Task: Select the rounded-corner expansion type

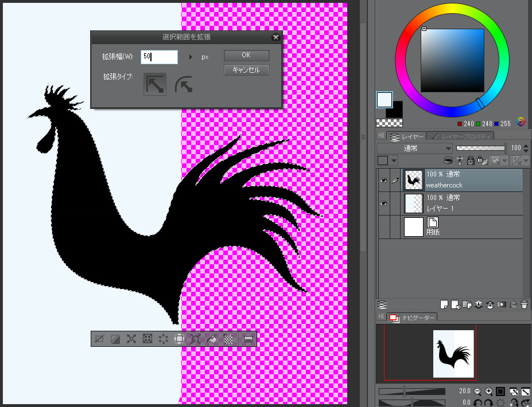Action: click(x=184, y=84)
